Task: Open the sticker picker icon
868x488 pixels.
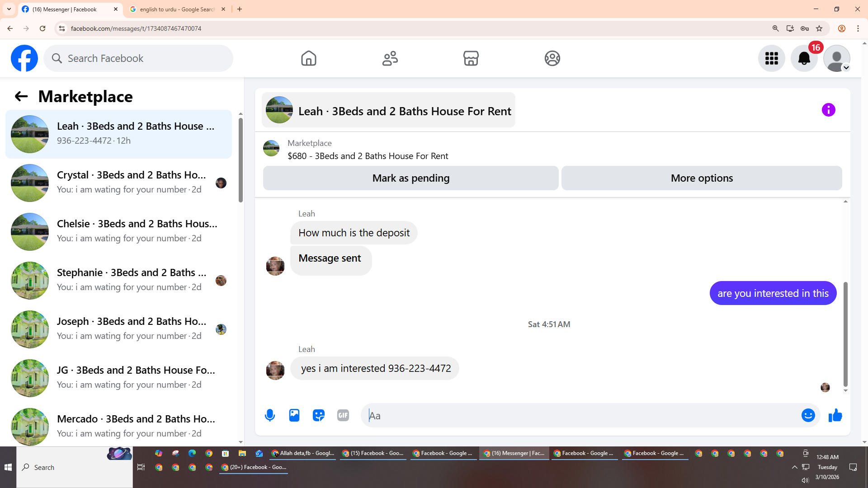Action: [x=319, y=415]
